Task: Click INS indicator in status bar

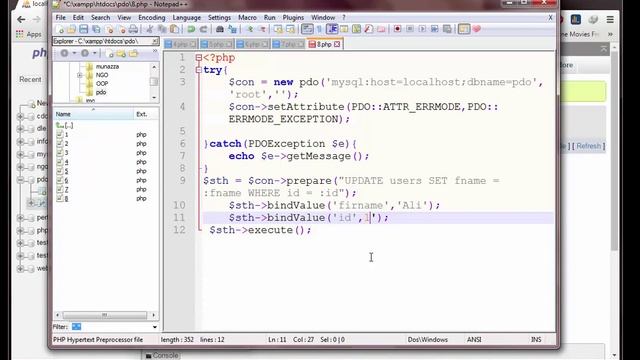Action: click(536, 340)
